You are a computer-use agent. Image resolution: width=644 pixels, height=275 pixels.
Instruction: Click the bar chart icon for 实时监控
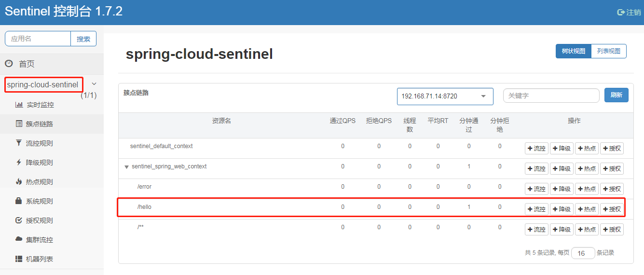tap(19, 105)
